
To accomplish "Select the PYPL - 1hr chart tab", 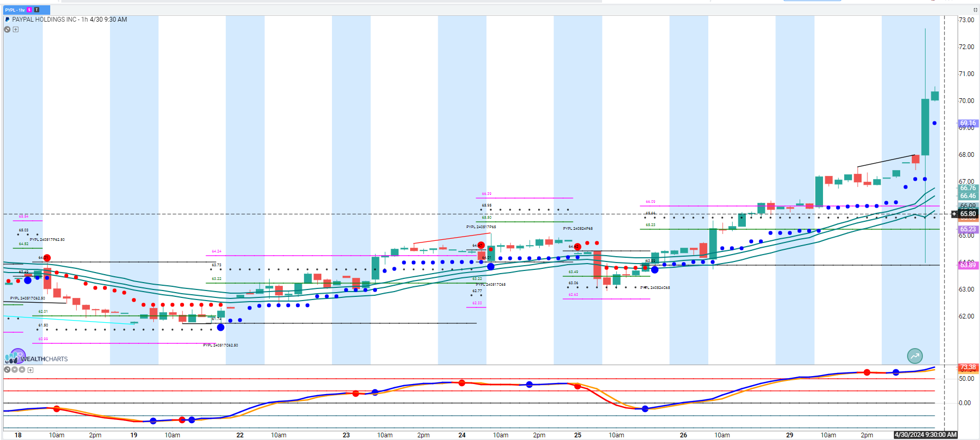I will click(15, 10).
